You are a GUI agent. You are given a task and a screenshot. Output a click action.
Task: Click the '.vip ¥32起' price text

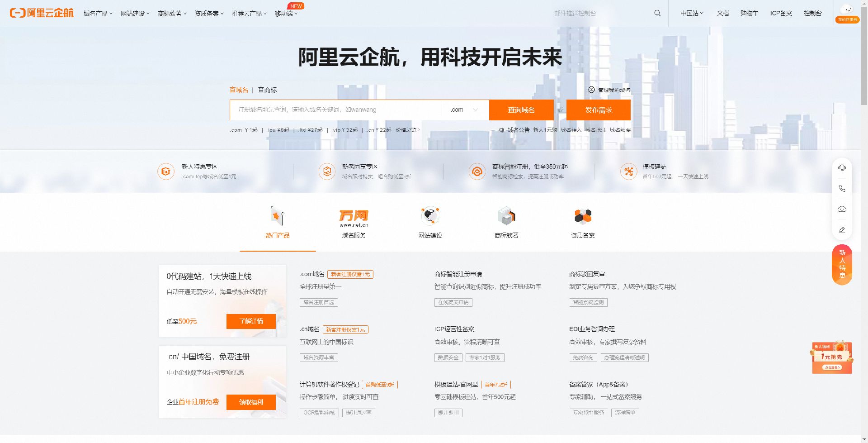(344, 130)
